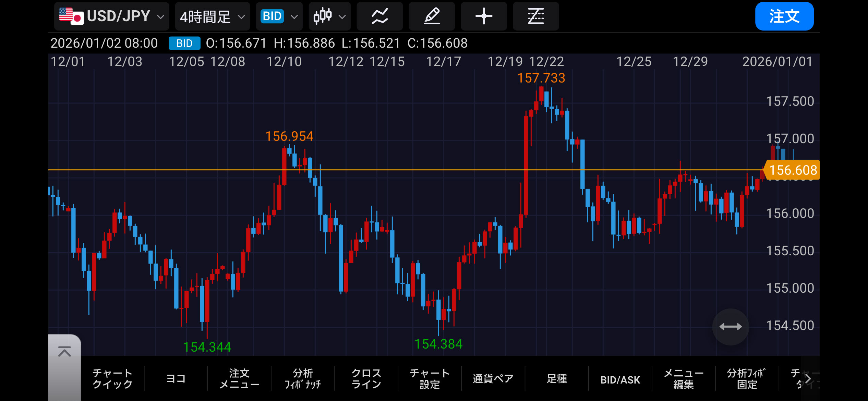This screenshot has height=401, width=868.
Task: Toggle BID/ASK in bottom menu
Action: (620, 379)
